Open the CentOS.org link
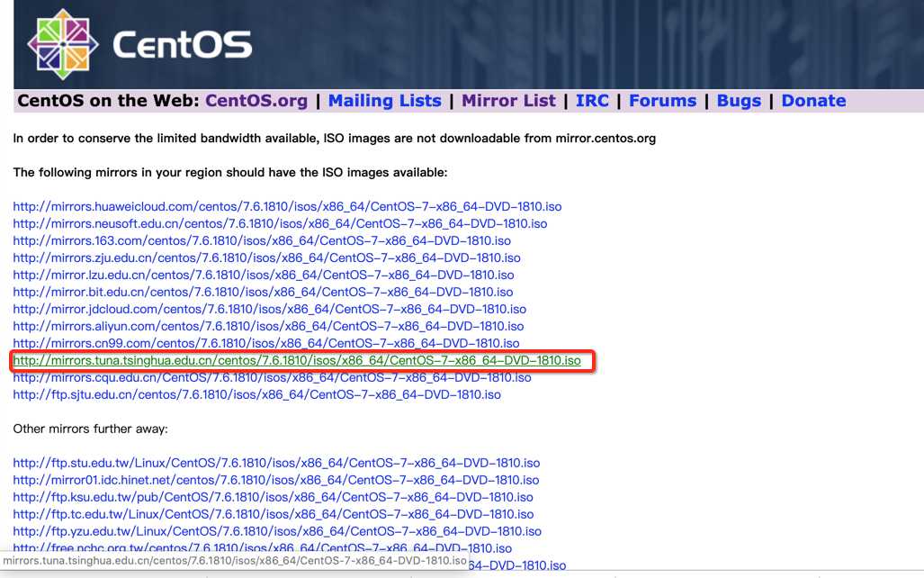The image size is (924, 578). pyautogui.click(x=256, y=101)
